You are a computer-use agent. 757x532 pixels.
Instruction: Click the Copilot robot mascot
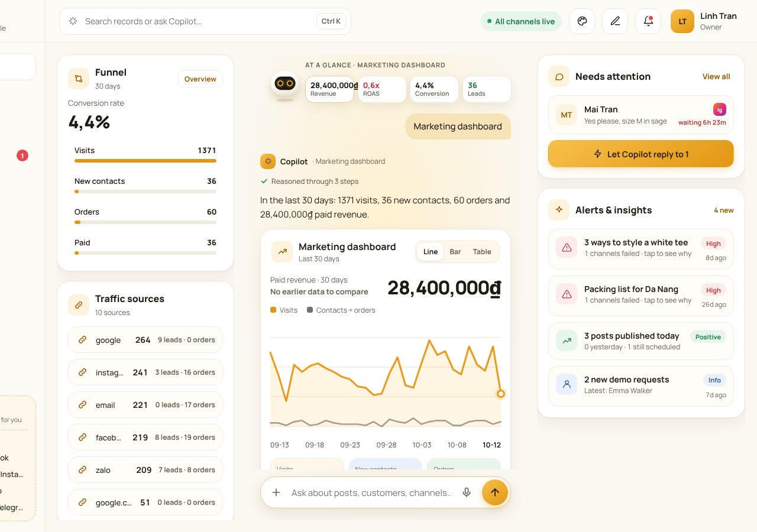285,85
